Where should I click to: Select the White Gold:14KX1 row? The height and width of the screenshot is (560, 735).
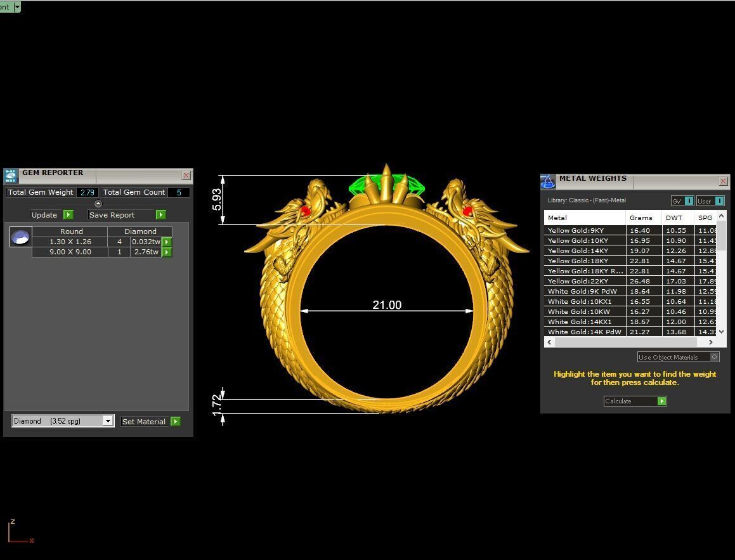click(630, 322)
